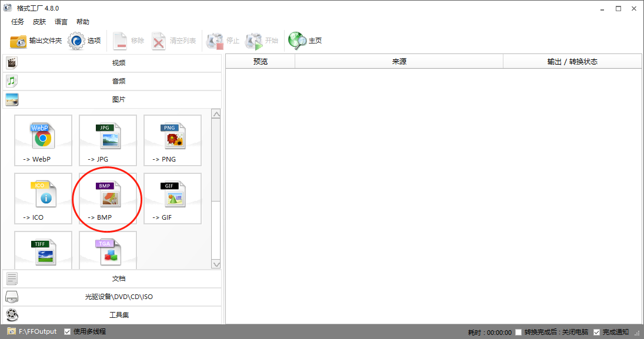
Task: Choose the -> BMP conversion icon
Action: pos(108,199)
